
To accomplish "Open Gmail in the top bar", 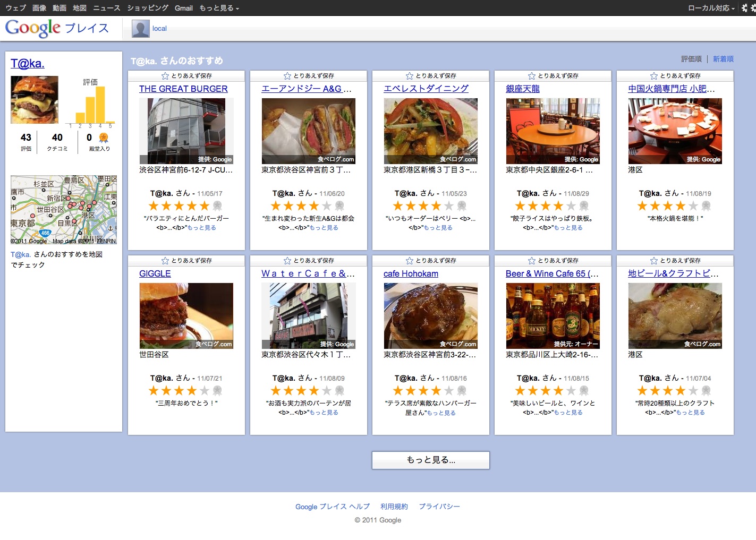I will pyautogui.click(x=184, y=8).
